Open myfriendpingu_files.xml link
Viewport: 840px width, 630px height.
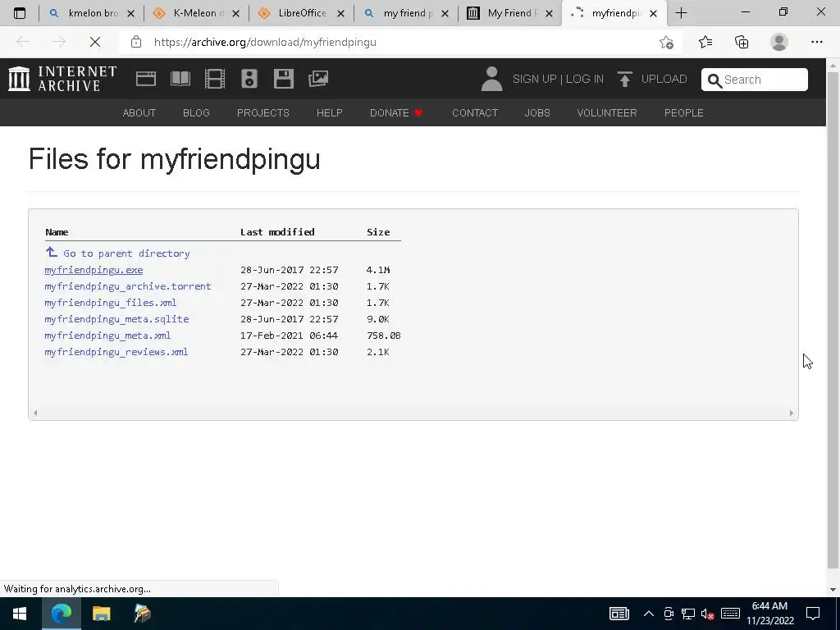(x=111, y=303)
